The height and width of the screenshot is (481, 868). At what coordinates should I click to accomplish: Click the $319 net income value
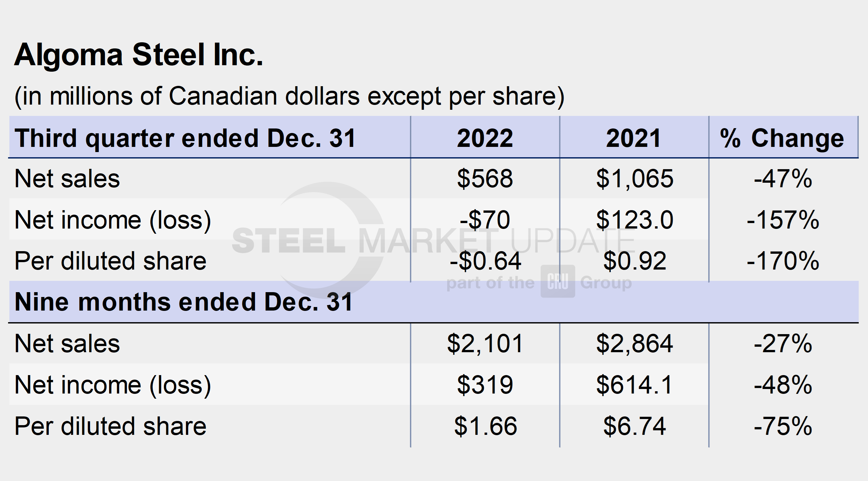[485, 384]
